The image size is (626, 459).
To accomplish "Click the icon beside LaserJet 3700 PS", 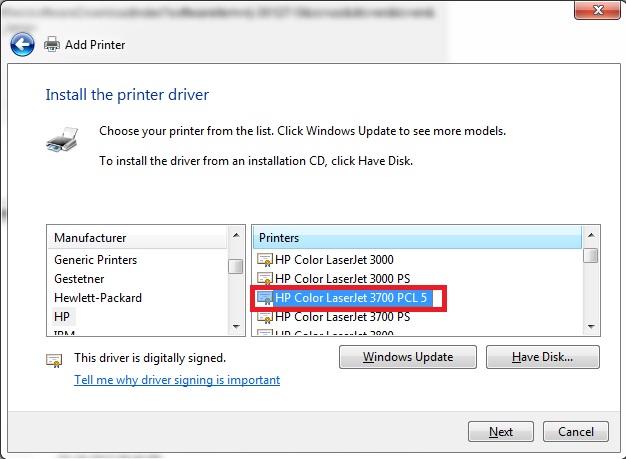I will click(264, 317).
